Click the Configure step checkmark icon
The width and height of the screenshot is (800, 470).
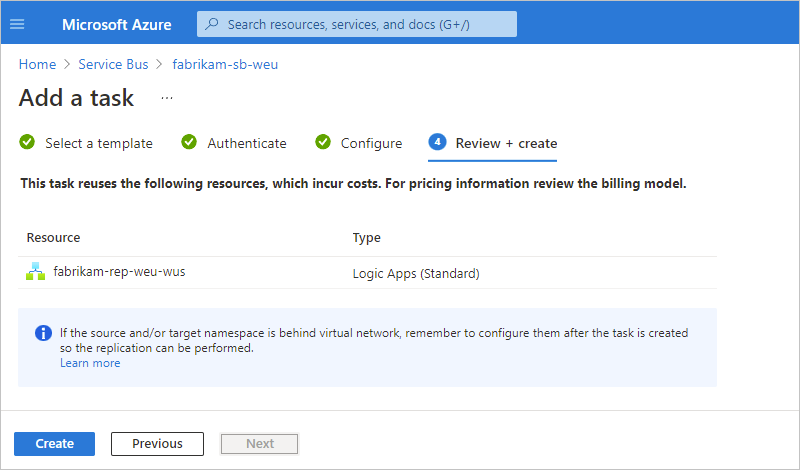click(323, 143)
